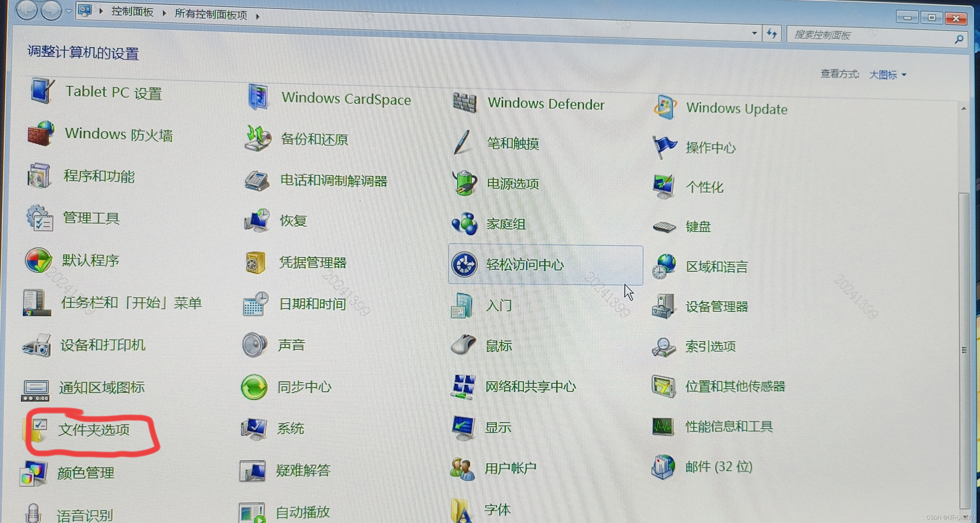Click the search magnifier in search box
Image resolution: width=980 pixels, height=523 pixels.
pos(959,38)
